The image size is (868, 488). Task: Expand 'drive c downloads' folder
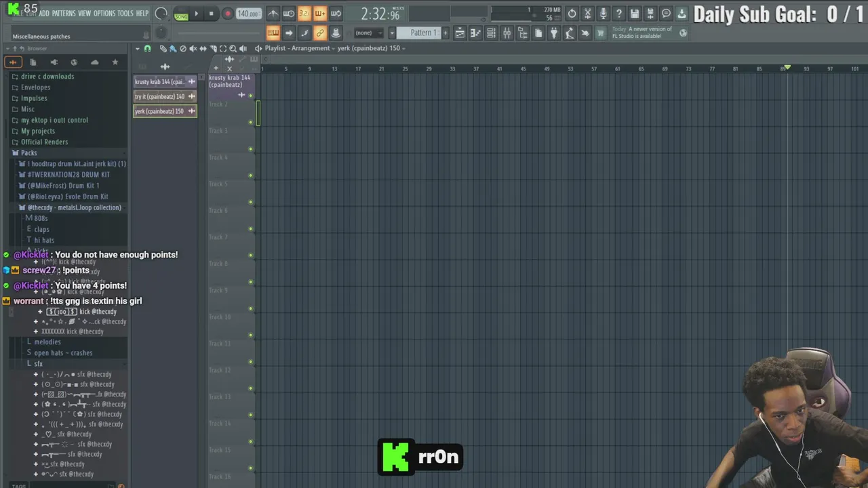click(47, 77)
